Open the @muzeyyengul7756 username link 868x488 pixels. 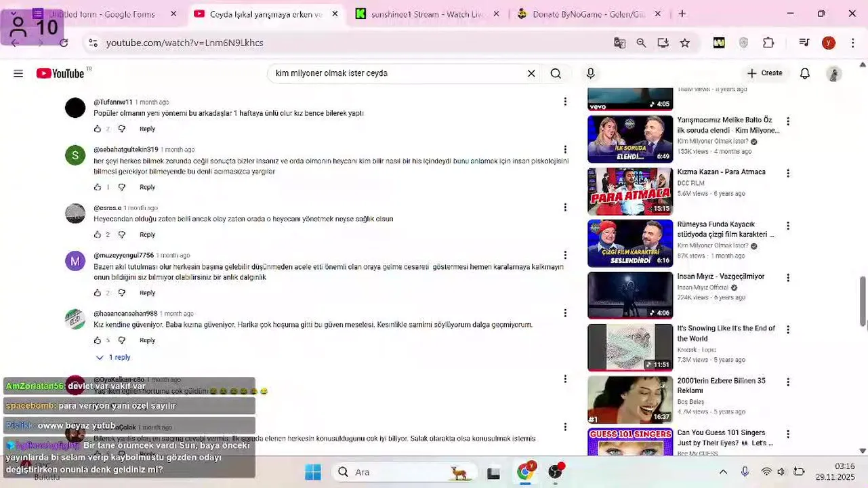[124, 256]
